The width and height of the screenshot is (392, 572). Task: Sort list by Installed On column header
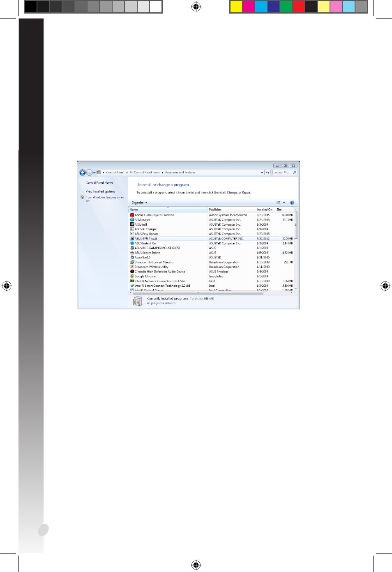(x=264, y=210)
